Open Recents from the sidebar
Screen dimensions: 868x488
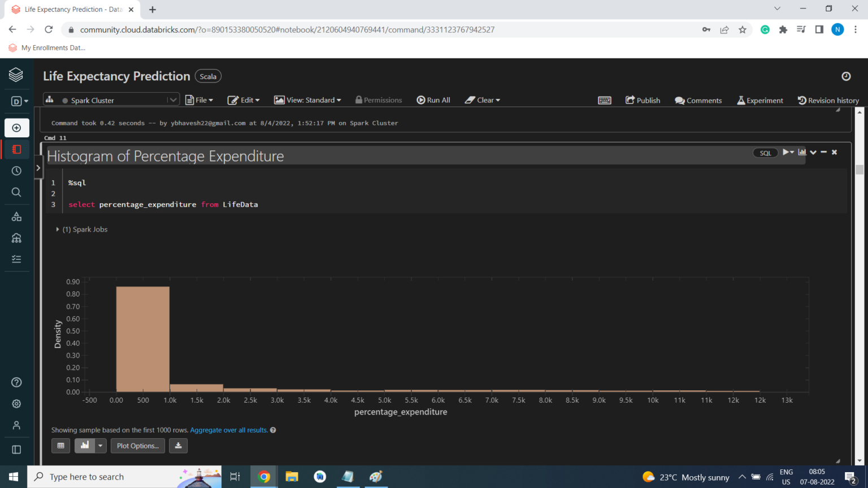[x=16, y=171]
